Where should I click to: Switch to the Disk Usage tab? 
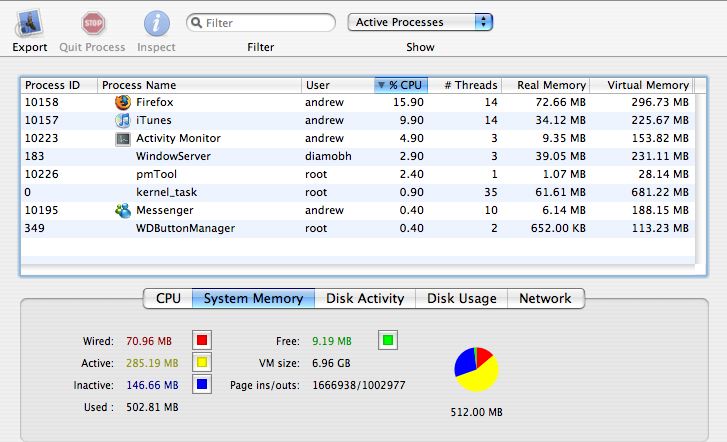point(461,298)
